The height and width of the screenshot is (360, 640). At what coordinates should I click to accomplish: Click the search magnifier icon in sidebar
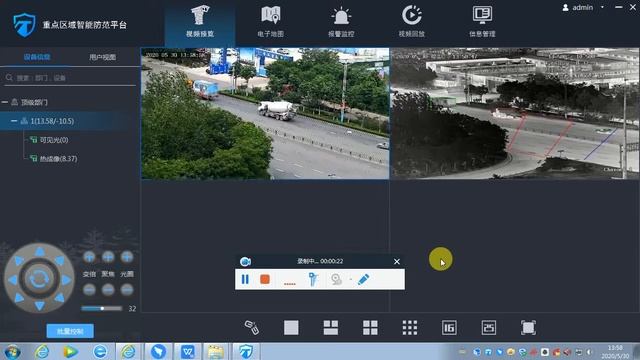tap(9, 78)
